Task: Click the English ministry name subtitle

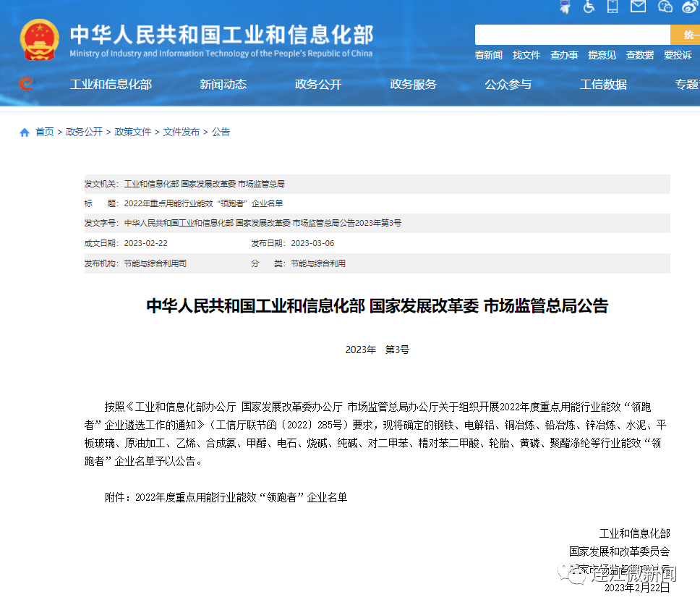Action: (x=221, y=54)
